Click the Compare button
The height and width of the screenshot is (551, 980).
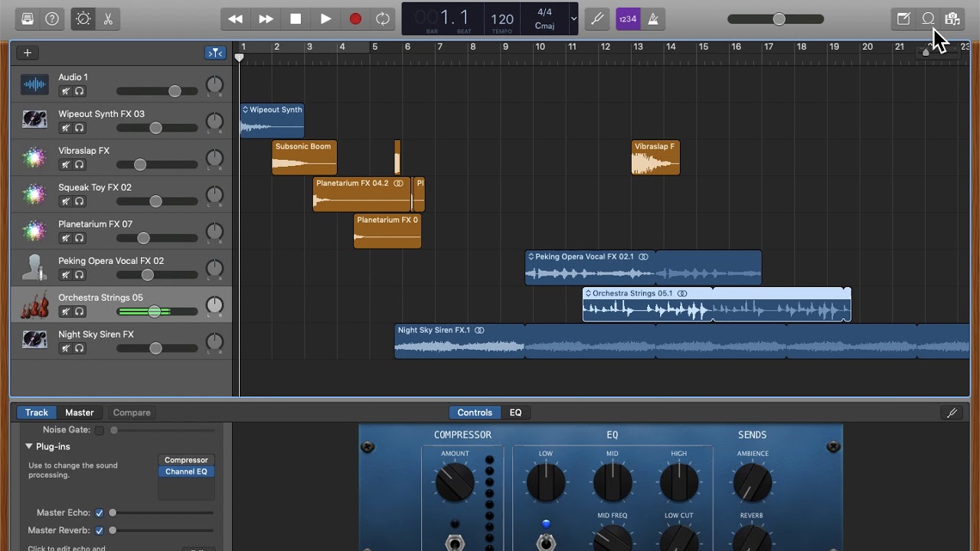click(x=132, y=412)
